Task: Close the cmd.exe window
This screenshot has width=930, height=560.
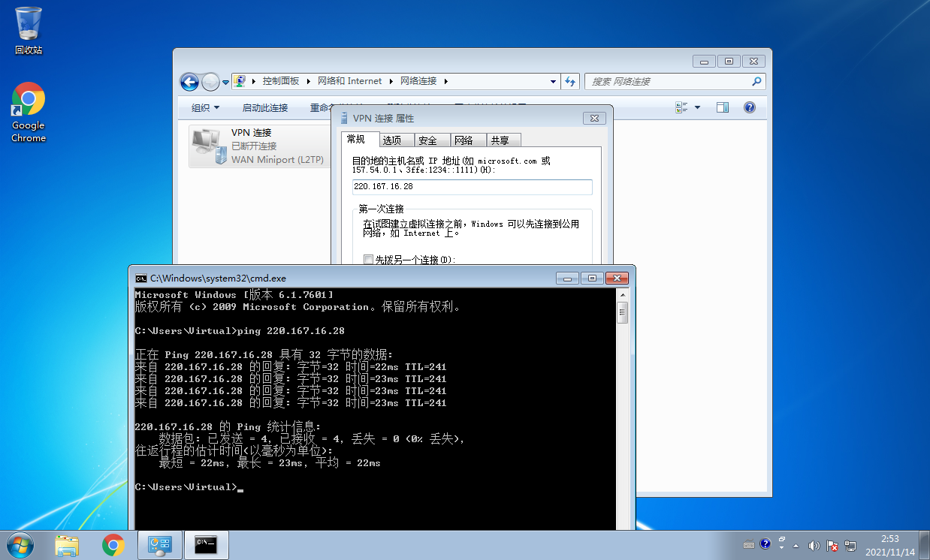Action: [616, 278]
